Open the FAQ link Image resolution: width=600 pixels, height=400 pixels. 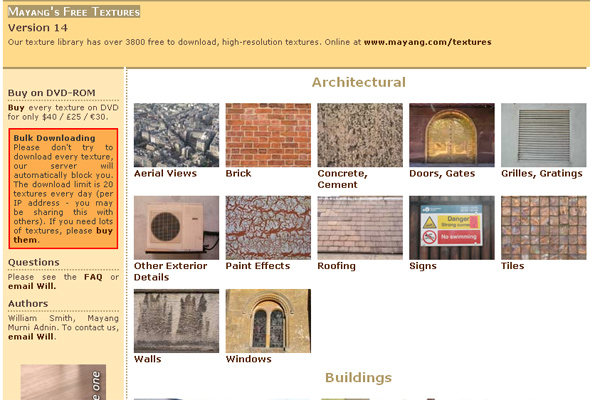coord(93,277)
